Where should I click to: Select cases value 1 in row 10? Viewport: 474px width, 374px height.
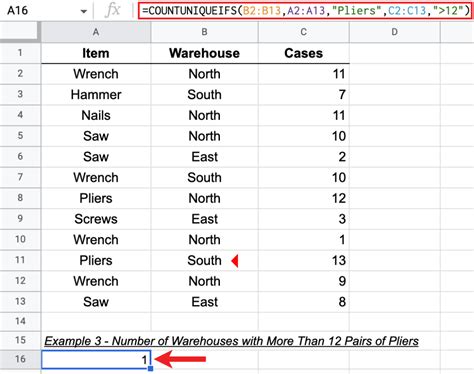tap(304, 240)
